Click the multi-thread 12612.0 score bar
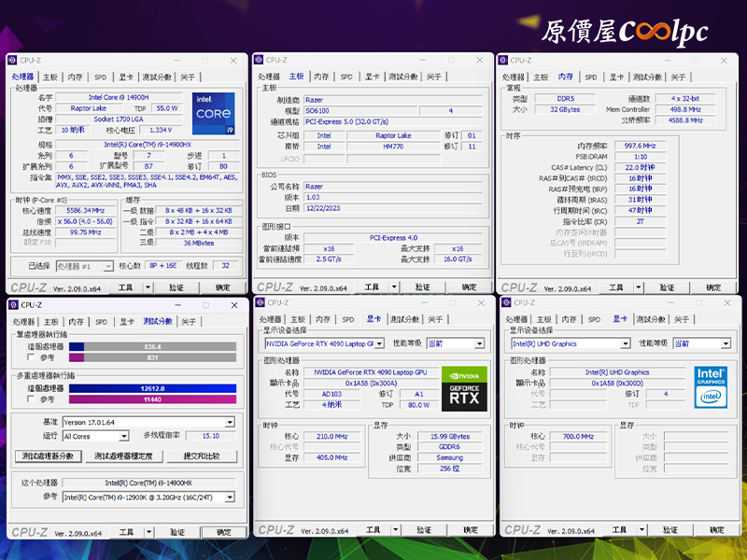 coord(152,388)
